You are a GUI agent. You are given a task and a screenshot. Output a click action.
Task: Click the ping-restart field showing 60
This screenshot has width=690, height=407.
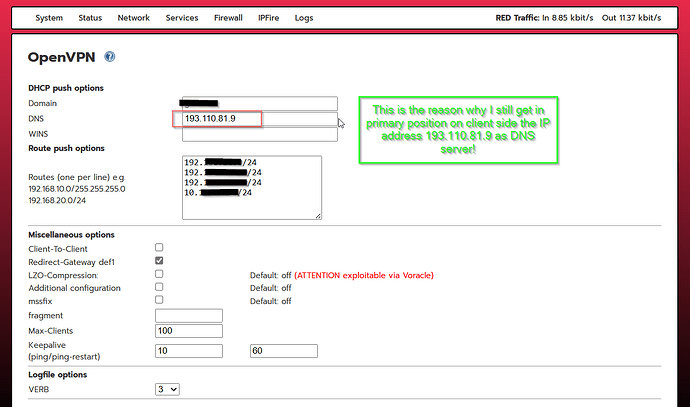284,351
